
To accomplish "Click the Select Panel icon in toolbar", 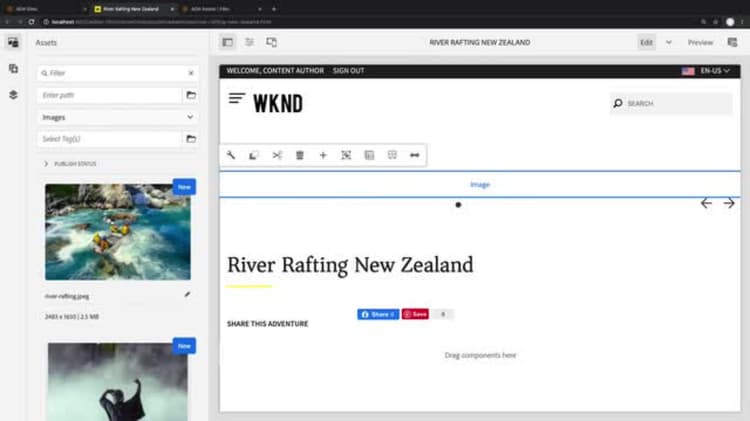I will (x=369, y=155).
